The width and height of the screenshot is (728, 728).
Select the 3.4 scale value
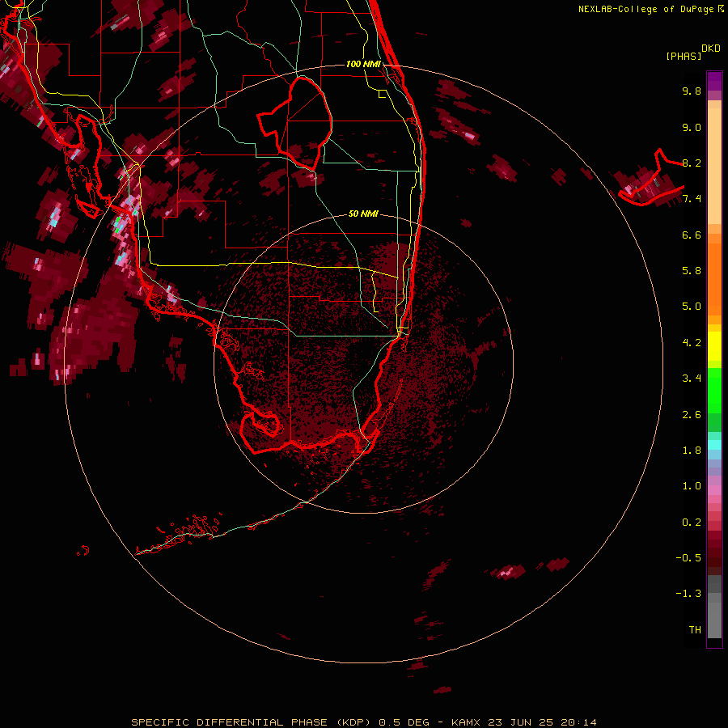(x=692, y=379)
